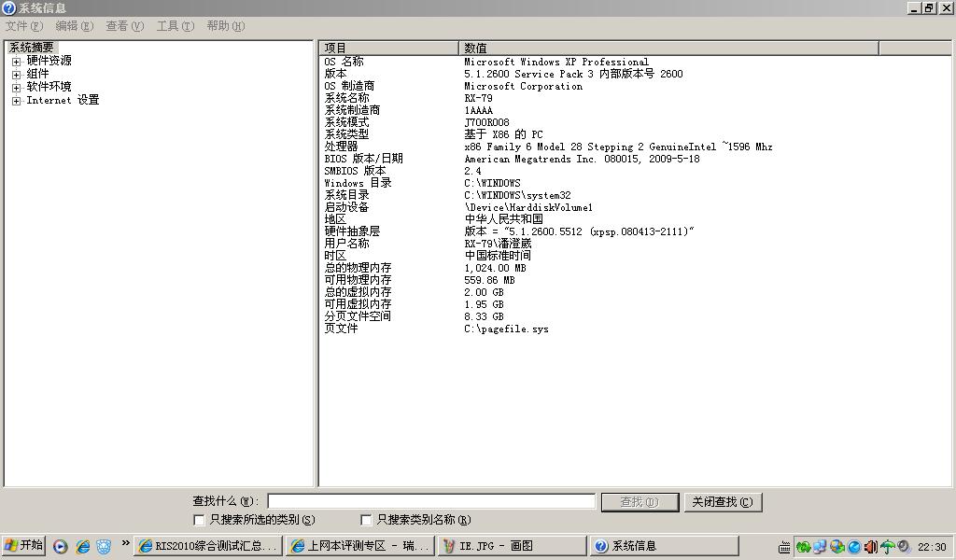Select the 可用物理内存 row
Image resolution: width=956 pixels, height=560 pixels.
pos(634,280)
